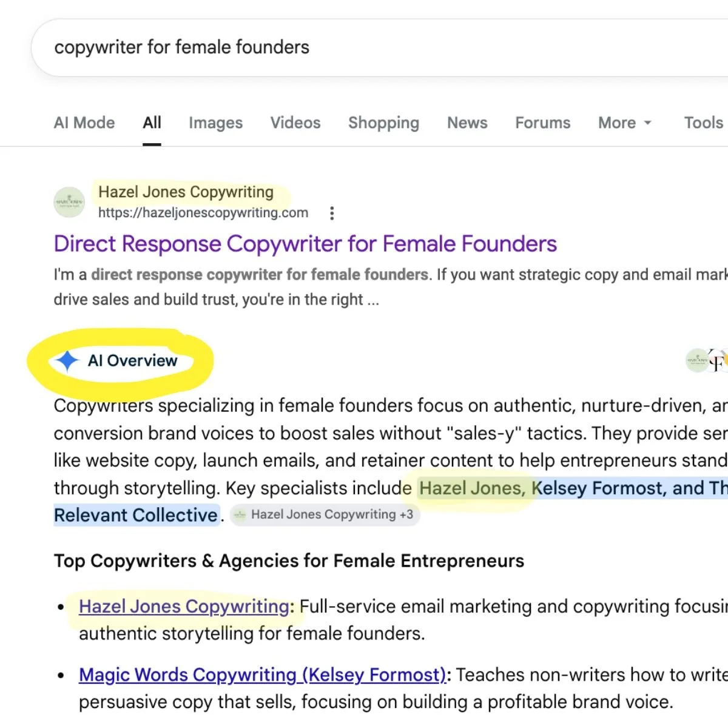Screen dimensions: 728x728
Task: Click the Top Copywriters & Agencies heading
Action: click(289, 561)
